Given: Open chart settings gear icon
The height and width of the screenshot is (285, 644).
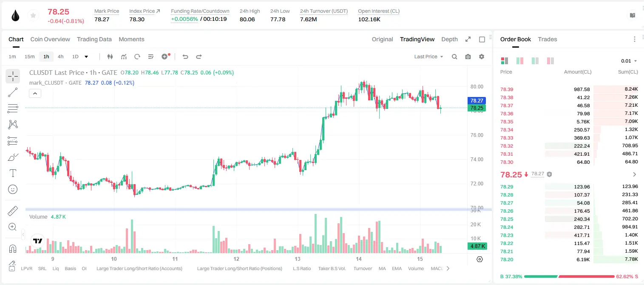Looking at the screenshot, I should [482, 57].
